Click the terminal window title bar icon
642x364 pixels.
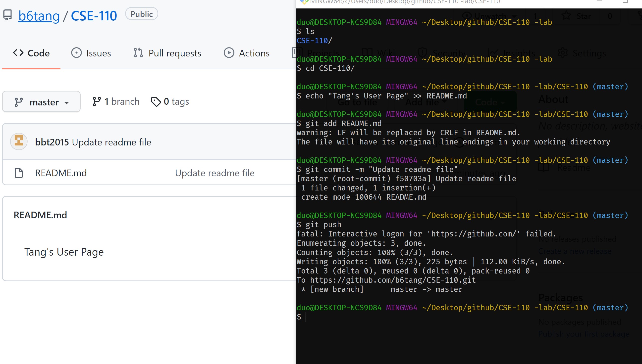304,2
